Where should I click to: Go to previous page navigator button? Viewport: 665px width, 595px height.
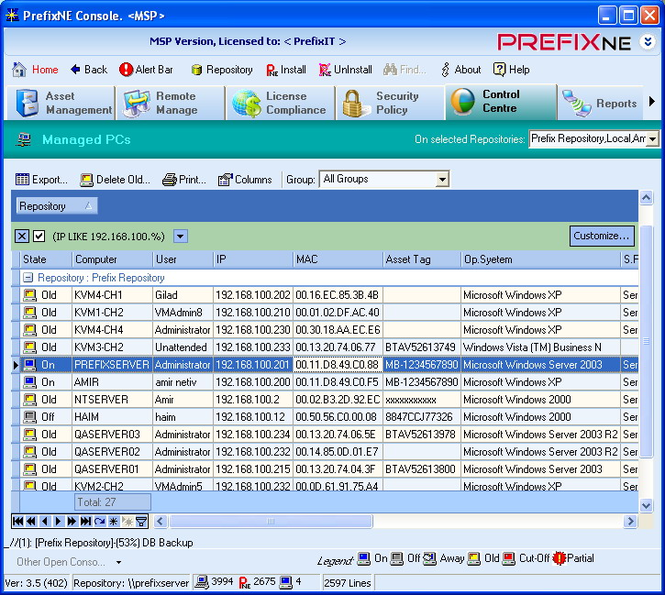coord(31,521)
